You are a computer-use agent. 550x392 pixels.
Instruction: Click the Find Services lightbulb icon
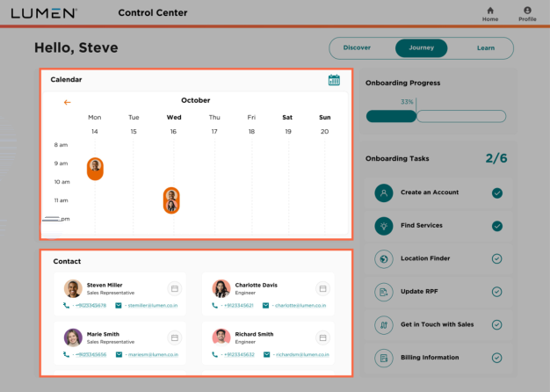pyautogui.click(x=384, y=226)
